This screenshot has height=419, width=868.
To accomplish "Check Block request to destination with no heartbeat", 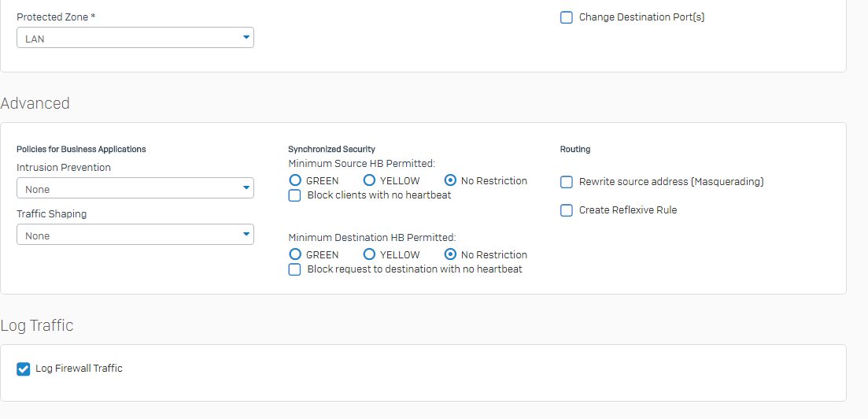I will point(295,269).
